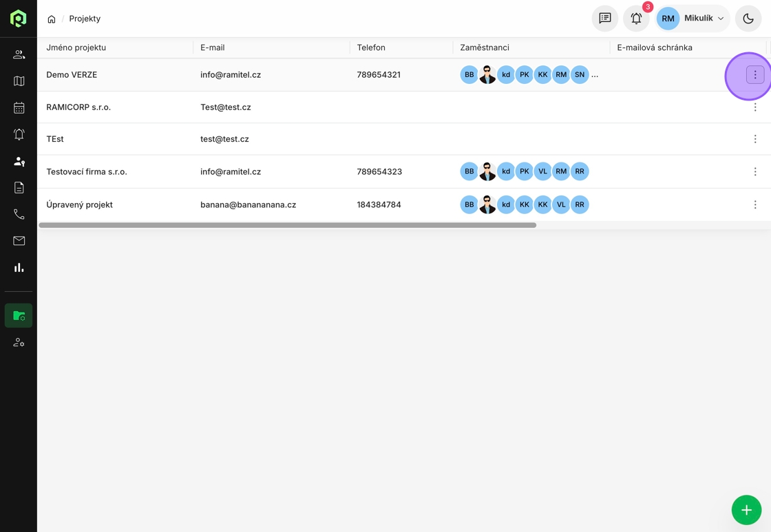Open the bar chart statistics icon in sidebar
771x532 pixels.
tap(19, 268)
